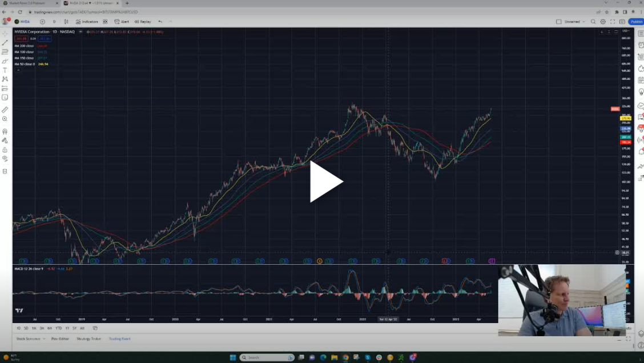Toggle stay-in-drawing-mode pencil lock icon
The width and height of the screenshot is (644, 363).
click(x=5, y=140)
